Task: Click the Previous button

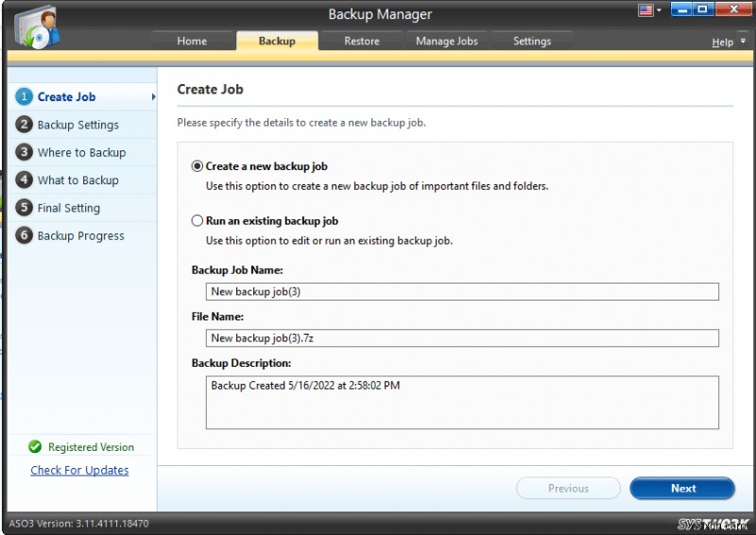Action: pos(568,488)
